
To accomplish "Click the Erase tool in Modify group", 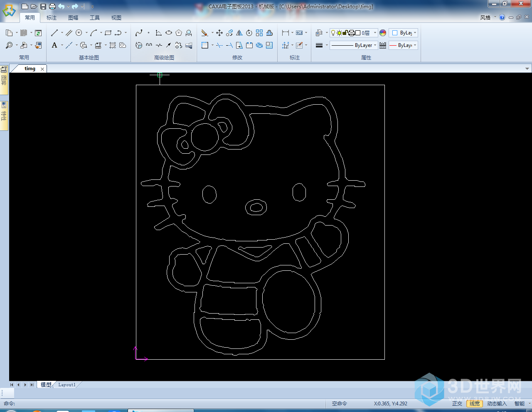I will (204, 33).
